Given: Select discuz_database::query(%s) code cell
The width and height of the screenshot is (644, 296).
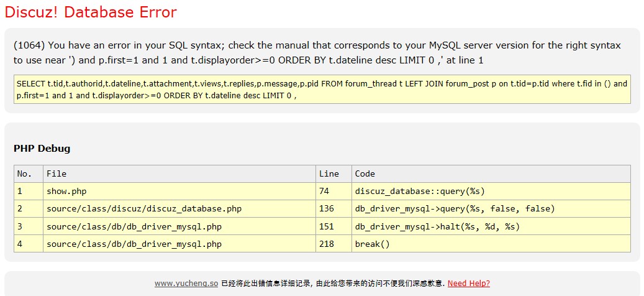Looking at the screenshot, I should pos(491,191).
